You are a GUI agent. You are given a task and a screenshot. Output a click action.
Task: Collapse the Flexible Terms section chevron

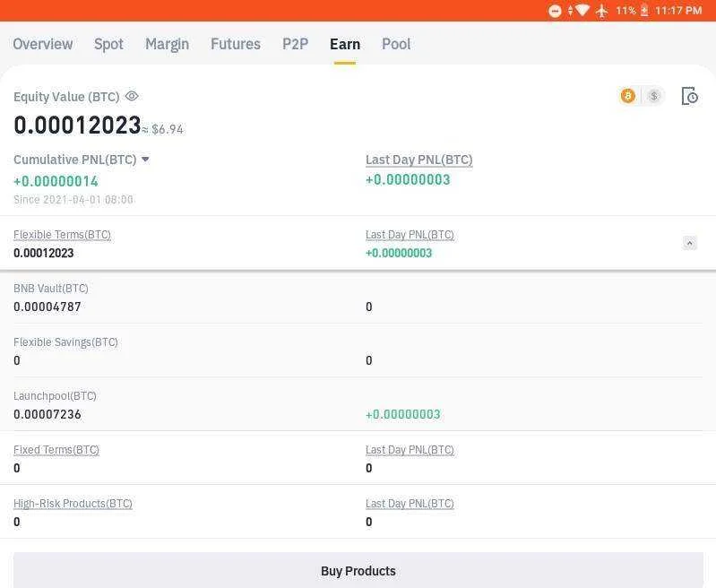[x=689, y=243]
